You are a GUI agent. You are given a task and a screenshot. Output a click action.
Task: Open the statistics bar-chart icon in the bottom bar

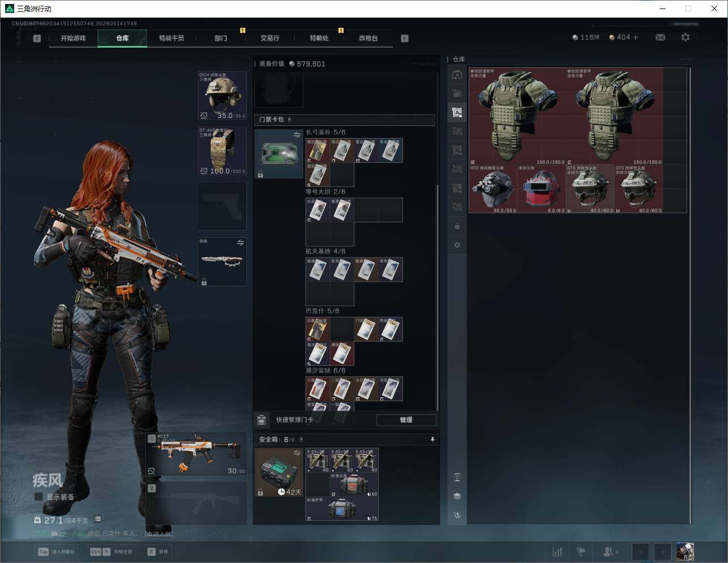(558, 552)
